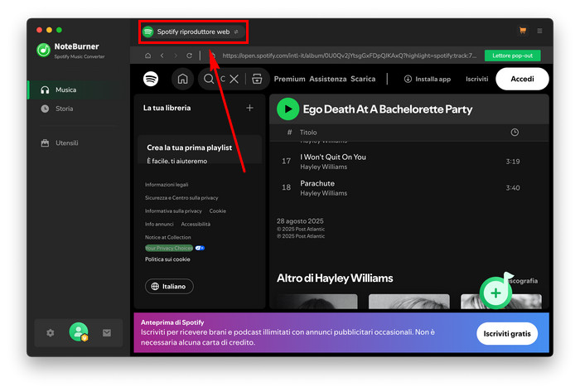The image size is (580, 392).
Task: Click the duration clock column icon
Action: click(x=515, y=133)
